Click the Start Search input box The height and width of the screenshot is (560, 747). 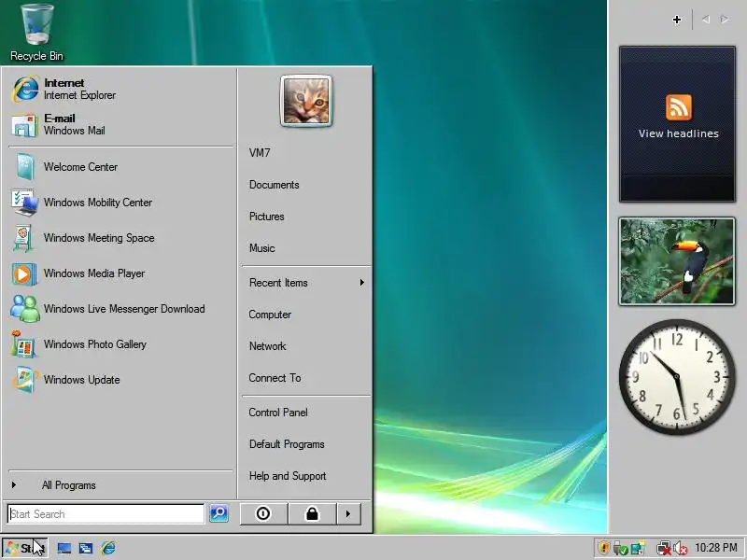106,514
